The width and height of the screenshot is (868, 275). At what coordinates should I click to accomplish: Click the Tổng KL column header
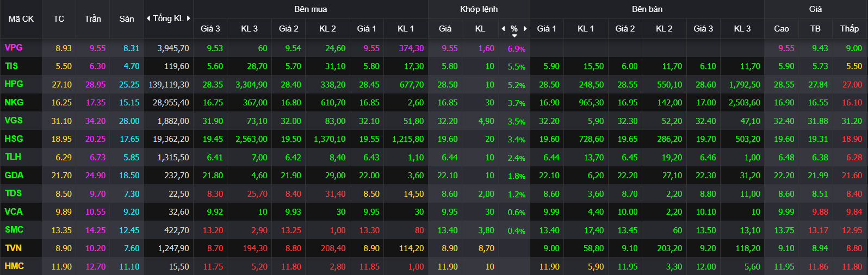click(x=169, y=18)
